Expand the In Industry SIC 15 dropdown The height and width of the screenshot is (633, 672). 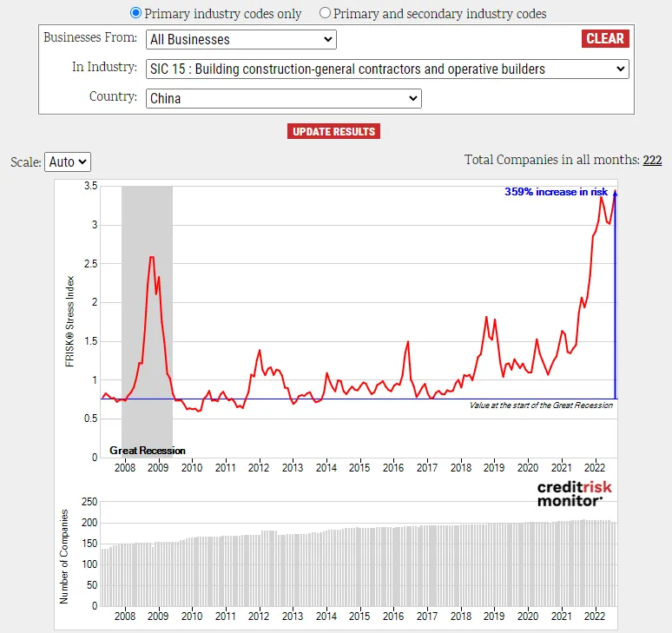(387, 69)
